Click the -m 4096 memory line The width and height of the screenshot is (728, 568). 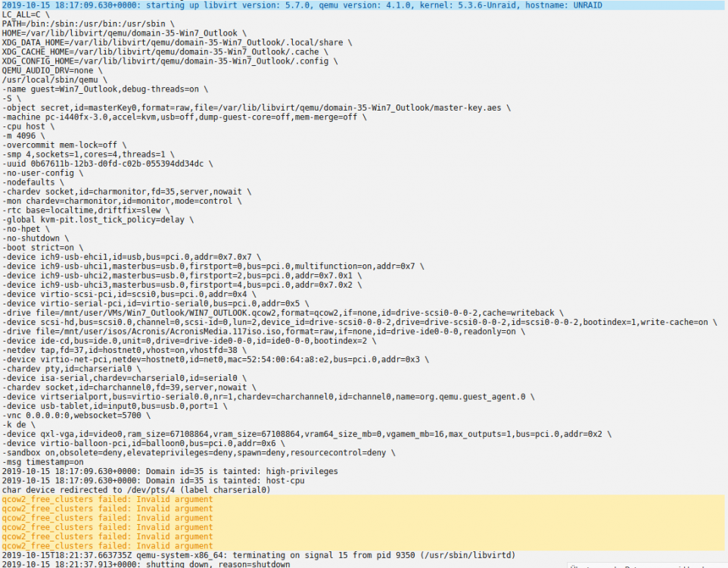(23, 136)
